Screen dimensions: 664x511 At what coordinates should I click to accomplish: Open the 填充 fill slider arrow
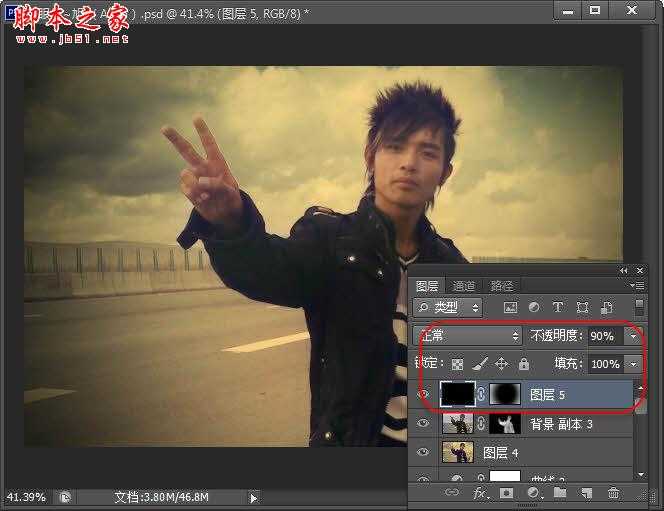tap(634, 364)
